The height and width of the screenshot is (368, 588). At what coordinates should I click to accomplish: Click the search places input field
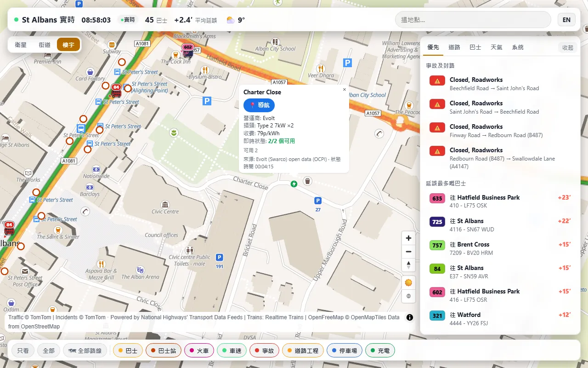pos(473,20)
